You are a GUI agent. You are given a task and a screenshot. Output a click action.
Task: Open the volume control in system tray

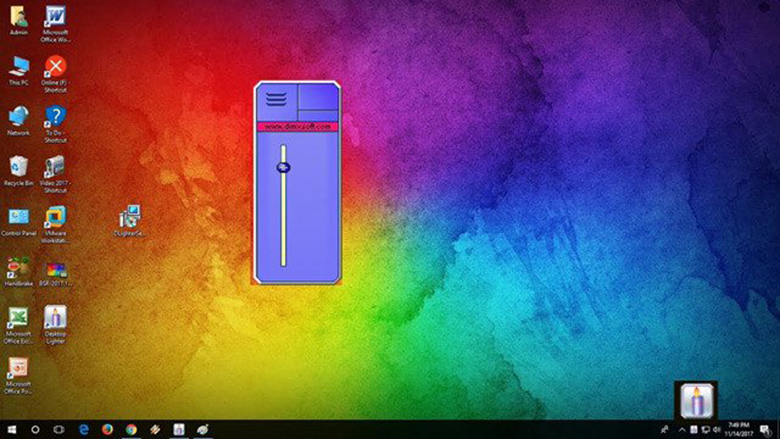[x=717, y=430]
